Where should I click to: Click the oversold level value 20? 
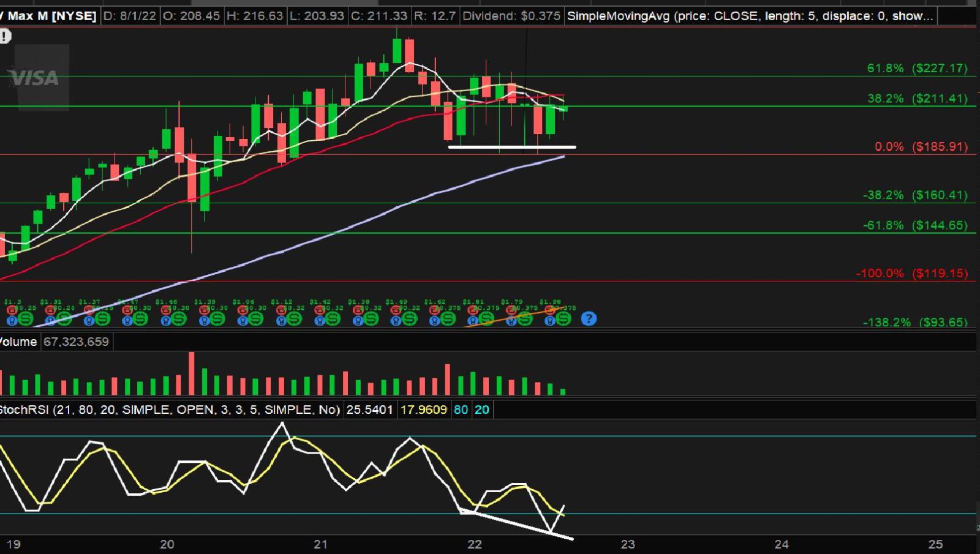click(x=482, y=410)
